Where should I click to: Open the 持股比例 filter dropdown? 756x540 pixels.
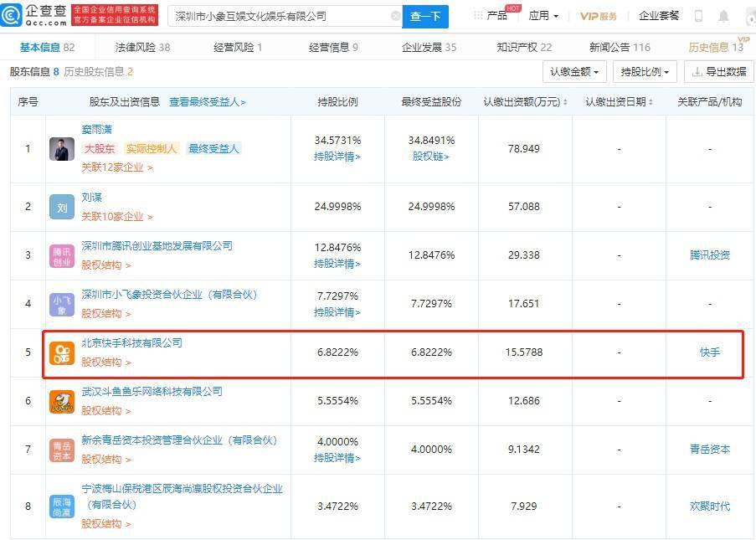click(645, 72)
